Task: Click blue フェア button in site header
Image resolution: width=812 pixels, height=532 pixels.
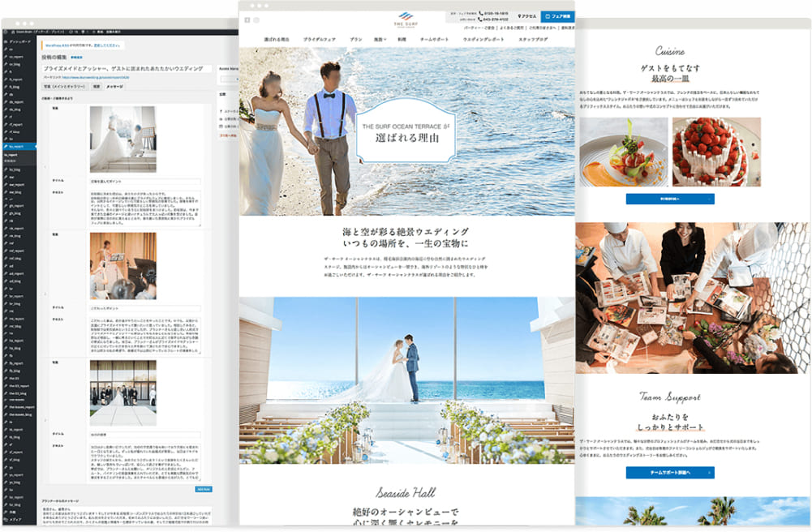Action: click(557, 16)
